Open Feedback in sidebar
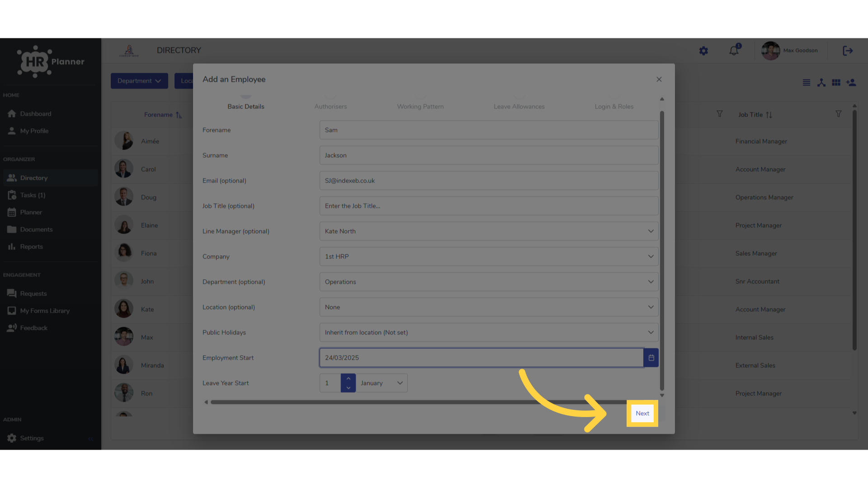868x488 pixels. point(33,328)
